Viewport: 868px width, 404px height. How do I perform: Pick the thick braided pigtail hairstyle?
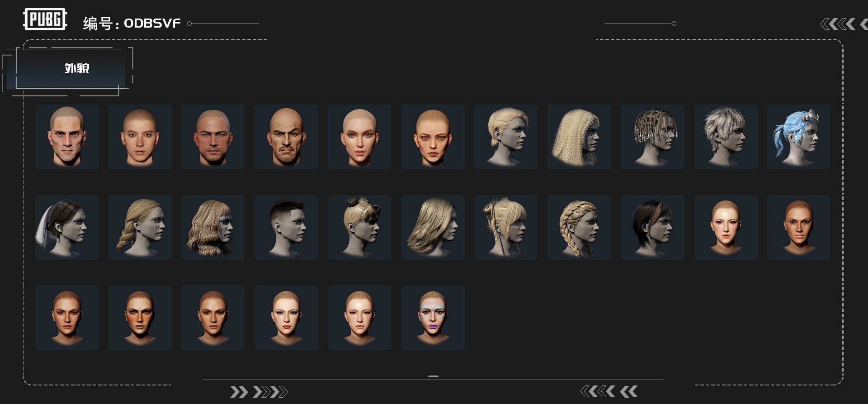[x=580, y=227]
